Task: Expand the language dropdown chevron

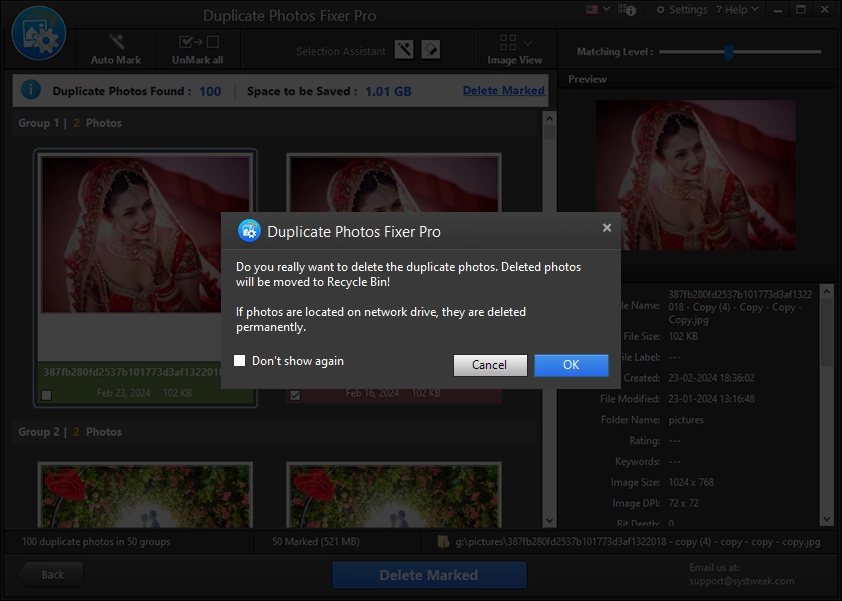Action: [606, 9]
